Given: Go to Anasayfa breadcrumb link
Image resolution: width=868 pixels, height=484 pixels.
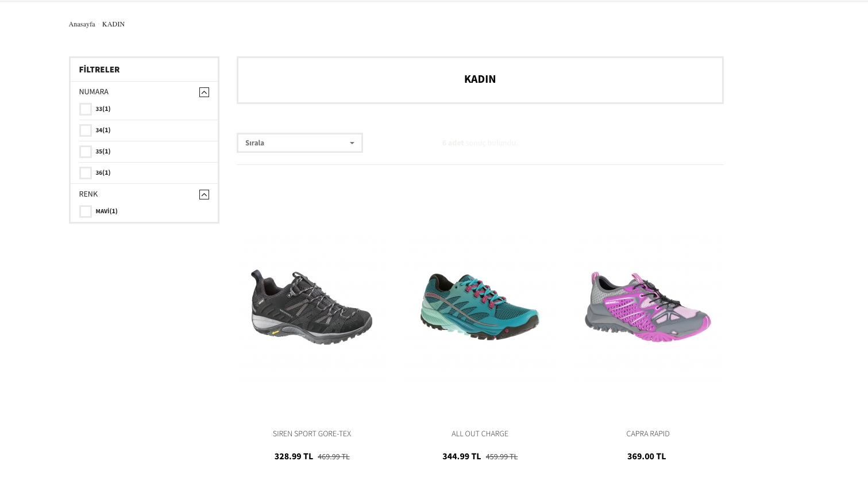Looking at the screenshot, I should coord(82,24).
